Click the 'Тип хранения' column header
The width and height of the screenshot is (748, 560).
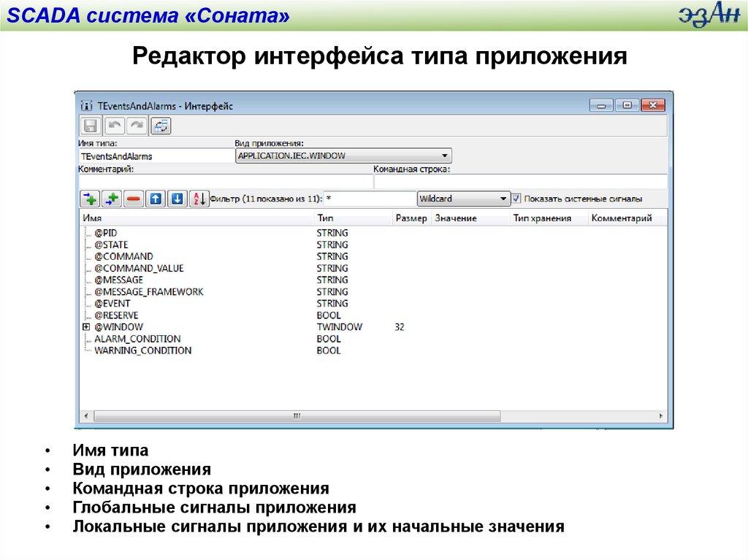point(541,218)
